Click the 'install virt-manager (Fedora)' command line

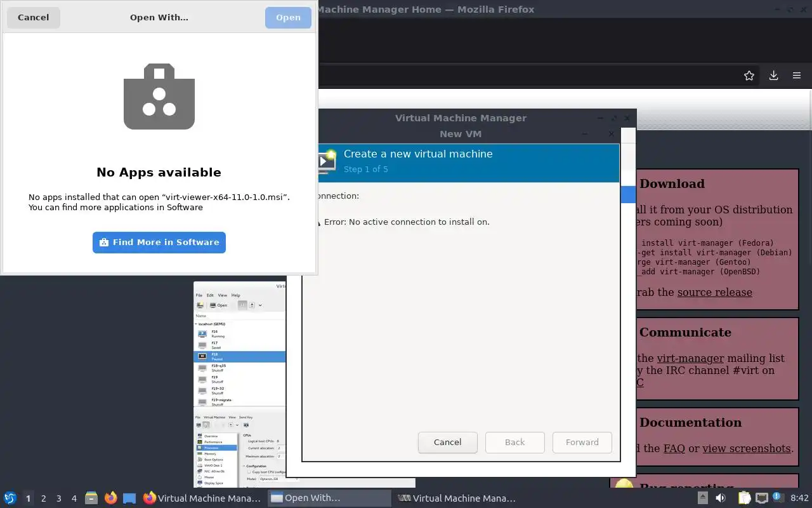point(707,243)
